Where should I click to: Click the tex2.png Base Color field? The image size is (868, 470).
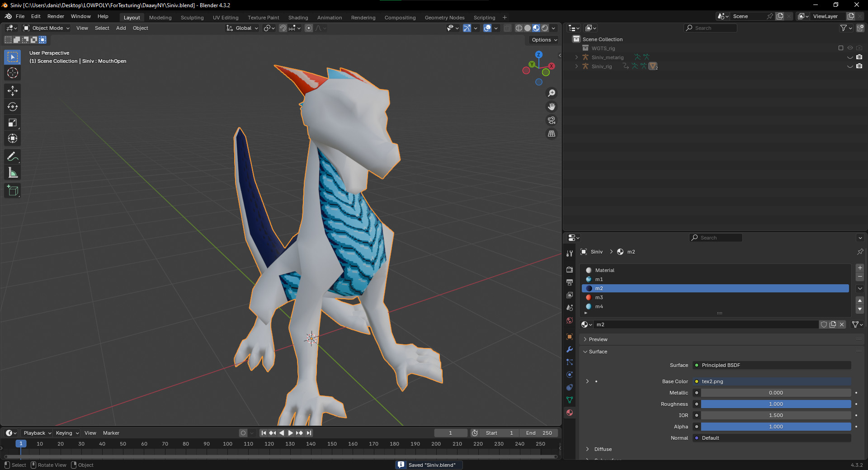coord(772,381)
